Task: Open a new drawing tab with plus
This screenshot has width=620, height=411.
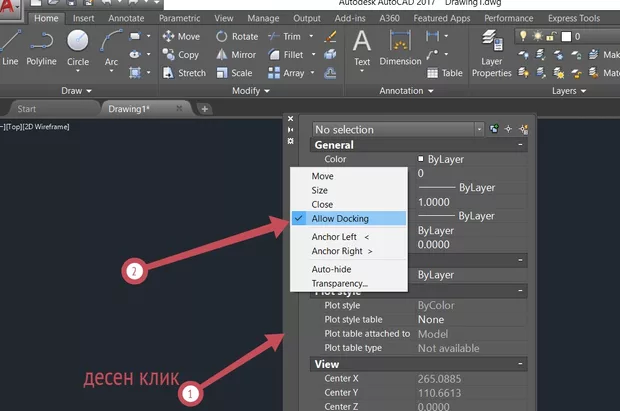Action: point(205,108)
